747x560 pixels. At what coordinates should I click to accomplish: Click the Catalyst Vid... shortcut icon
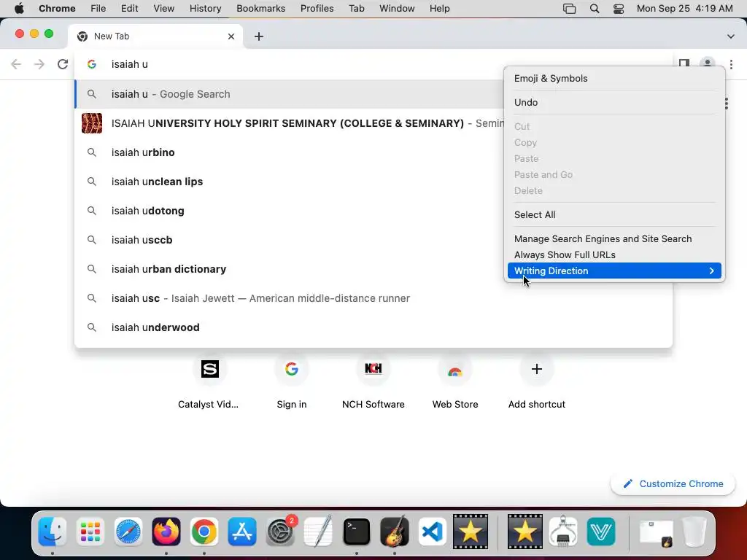pyautogui.click(x=209, y=369)
